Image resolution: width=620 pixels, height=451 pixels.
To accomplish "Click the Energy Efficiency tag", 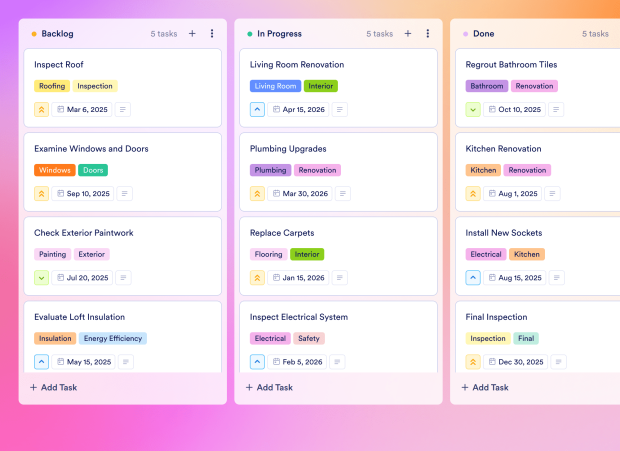I will [114, 338].
